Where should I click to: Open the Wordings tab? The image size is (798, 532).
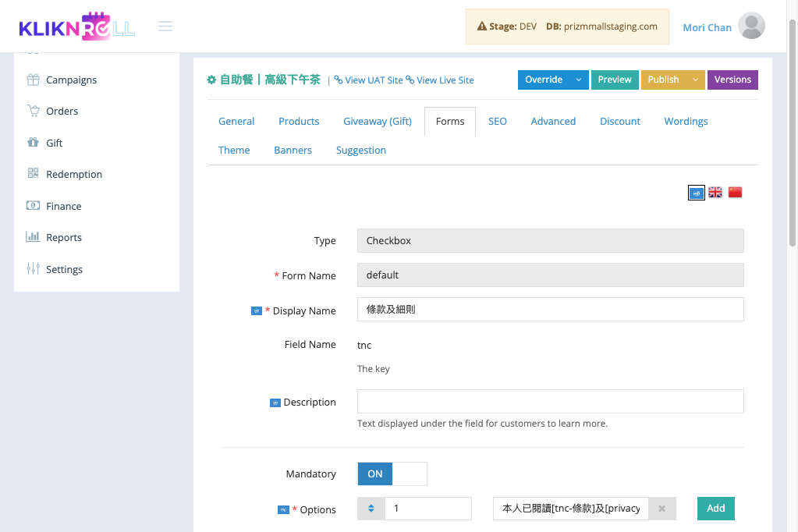(x=686, y=122)
